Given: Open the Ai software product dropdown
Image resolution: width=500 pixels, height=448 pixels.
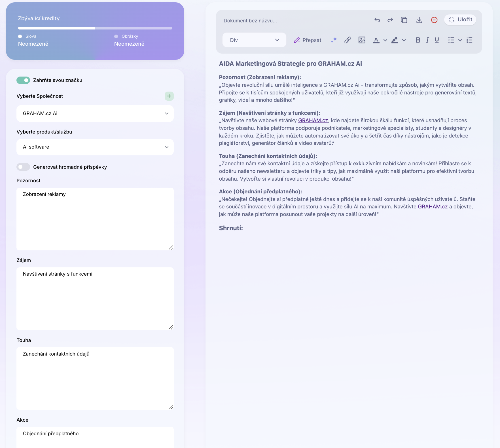Looking at the screenshot, I should tap(95, 147).
